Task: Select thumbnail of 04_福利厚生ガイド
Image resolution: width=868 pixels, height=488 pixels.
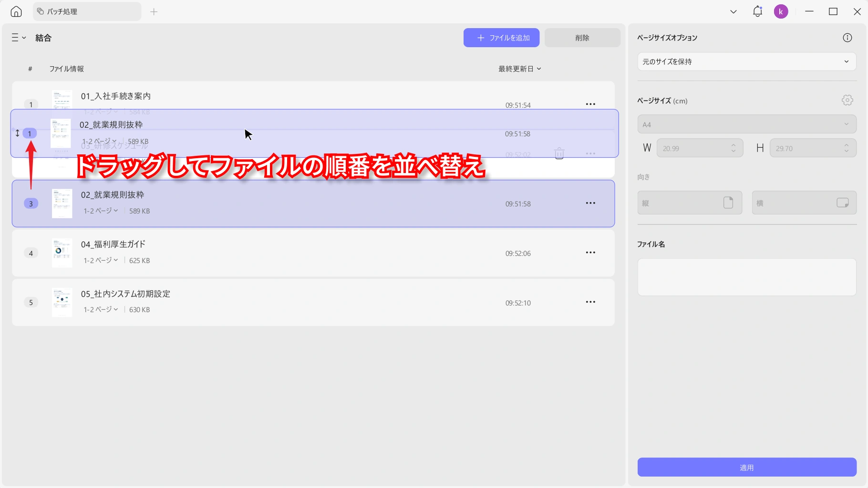Action: 62,253
